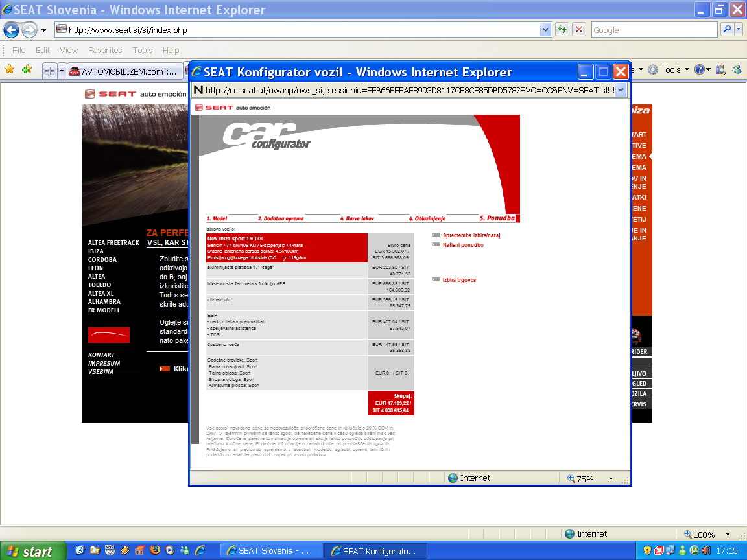Click the Messenger toolbar icon at far right

(737, 69)
